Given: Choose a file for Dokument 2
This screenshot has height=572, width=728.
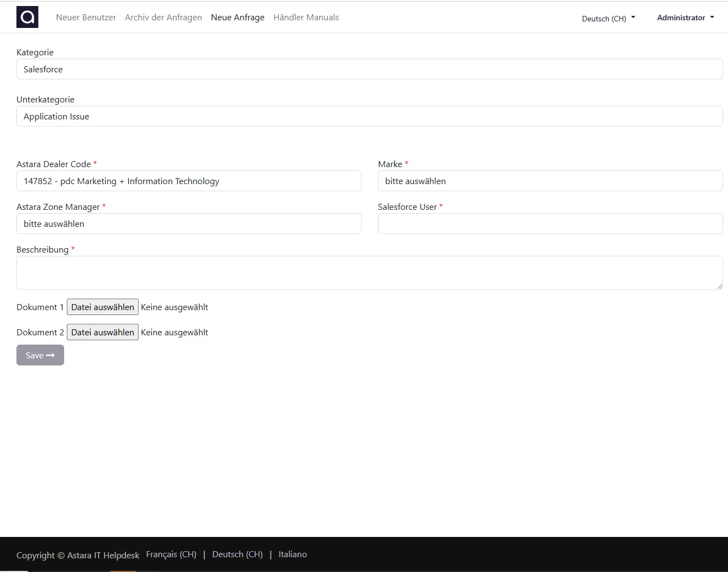Looking at the screenshot, I should pos(102,333).
